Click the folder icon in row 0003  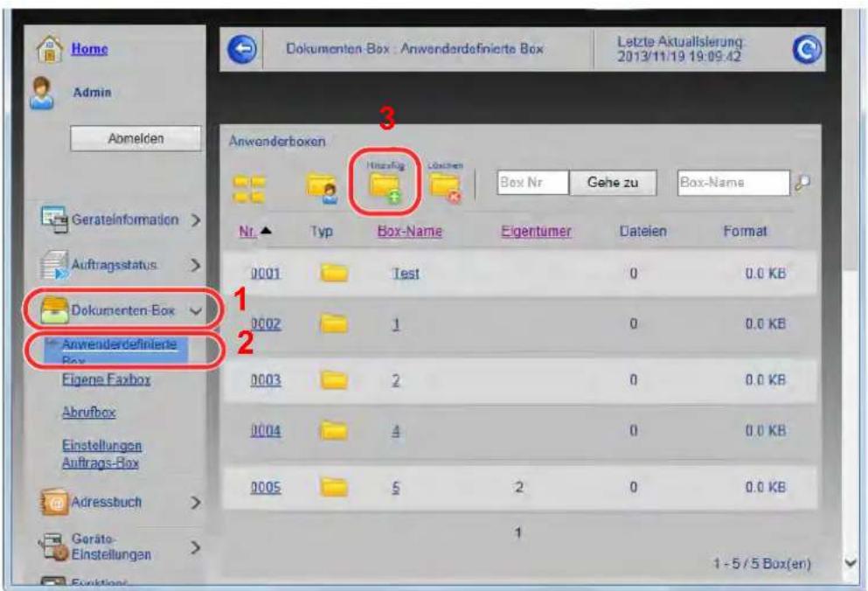pos(334,380)
